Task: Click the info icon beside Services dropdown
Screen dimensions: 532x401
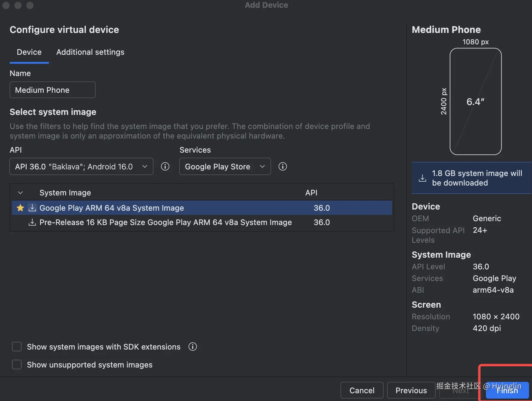Action: (x=282, y=166)
